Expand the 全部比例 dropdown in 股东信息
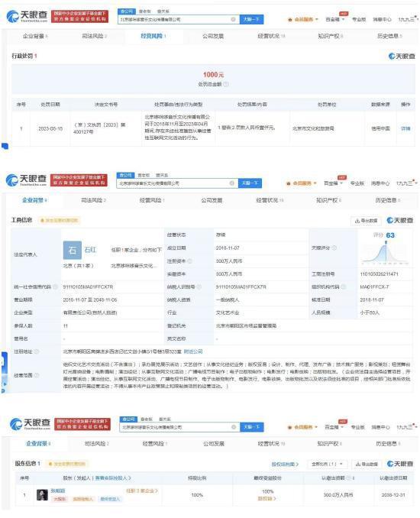 click(x=327, y=465)
